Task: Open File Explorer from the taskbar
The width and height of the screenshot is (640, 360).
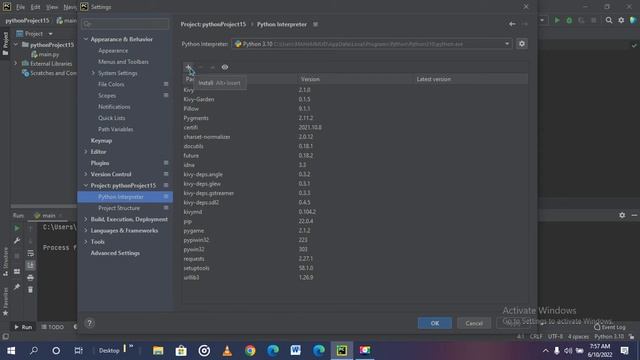Action: (158, 350)
